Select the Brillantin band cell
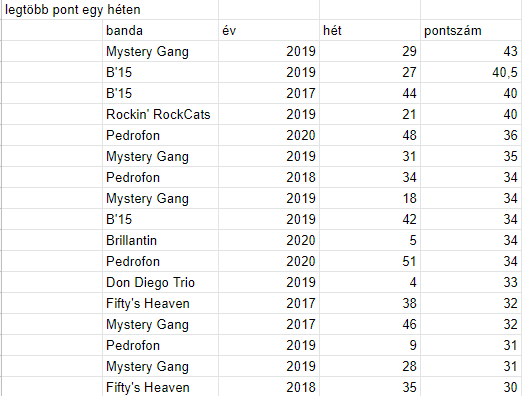 [x=160, y=240]
